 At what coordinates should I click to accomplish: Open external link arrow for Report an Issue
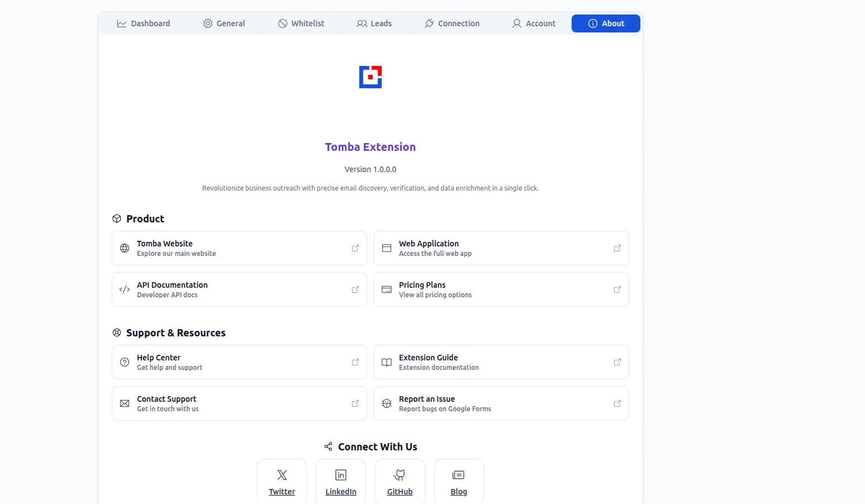coord(617,403)
